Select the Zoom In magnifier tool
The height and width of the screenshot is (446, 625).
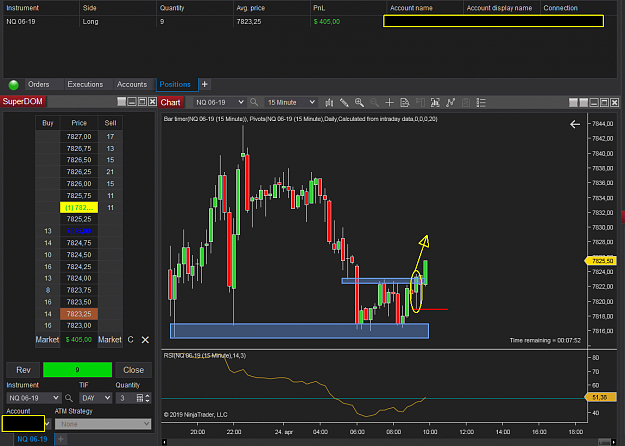[359, 102]
